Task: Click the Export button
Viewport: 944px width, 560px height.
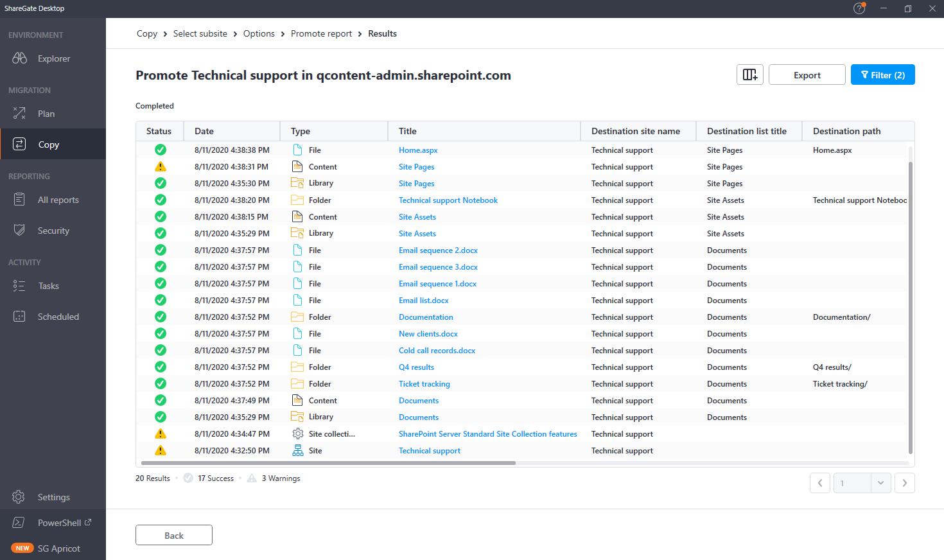Action: (807, 74)
